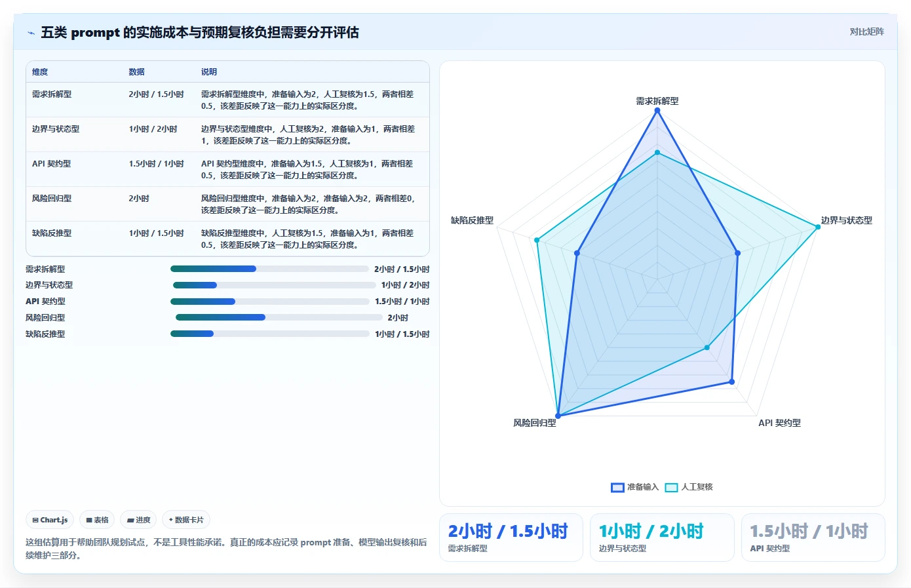911x588 pixels.
Task: Click the Chart.js chip
Action: (x=50, y=520)
